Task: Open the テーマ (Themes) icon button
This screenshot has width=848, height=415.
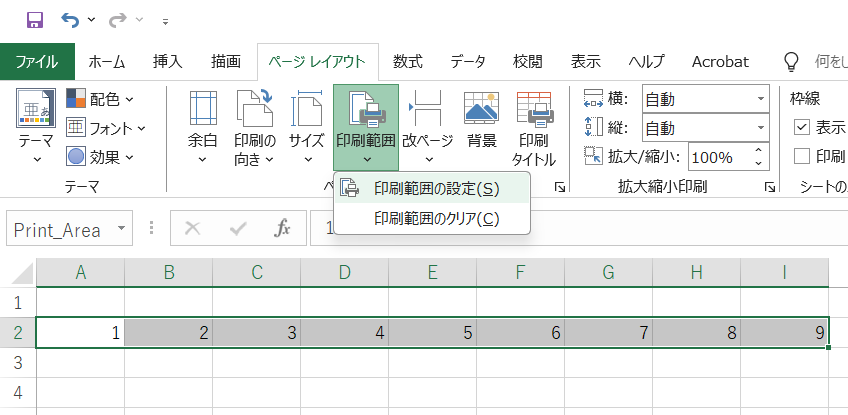Action: (x=36, y=110)
